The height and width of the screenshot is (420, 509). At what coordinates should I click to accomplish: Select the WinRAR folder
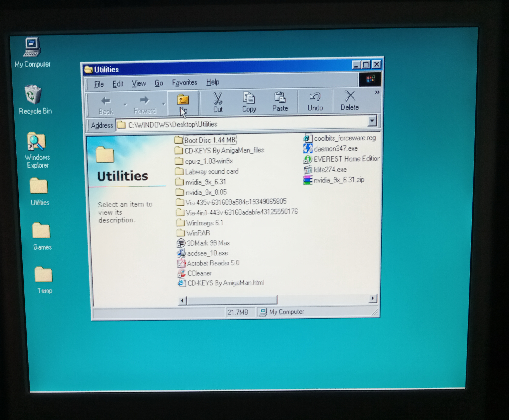click(x=198, y=233)
